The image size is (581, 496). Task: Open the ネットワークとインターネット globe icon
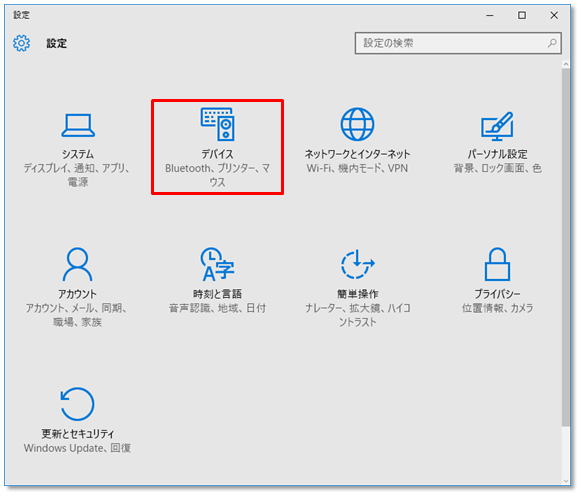357,124
